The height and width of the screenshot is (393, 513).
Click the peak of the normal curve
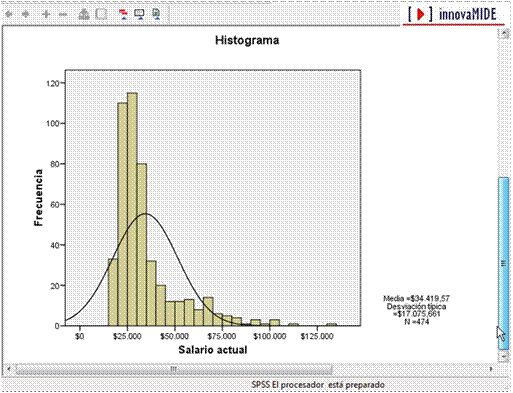145,214
